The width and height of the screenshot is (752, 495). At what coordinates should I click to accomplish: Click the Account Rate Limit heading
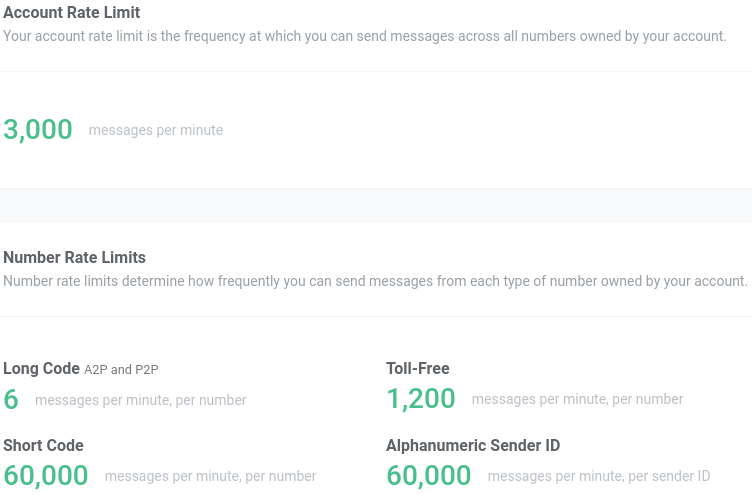pos(71,12)
